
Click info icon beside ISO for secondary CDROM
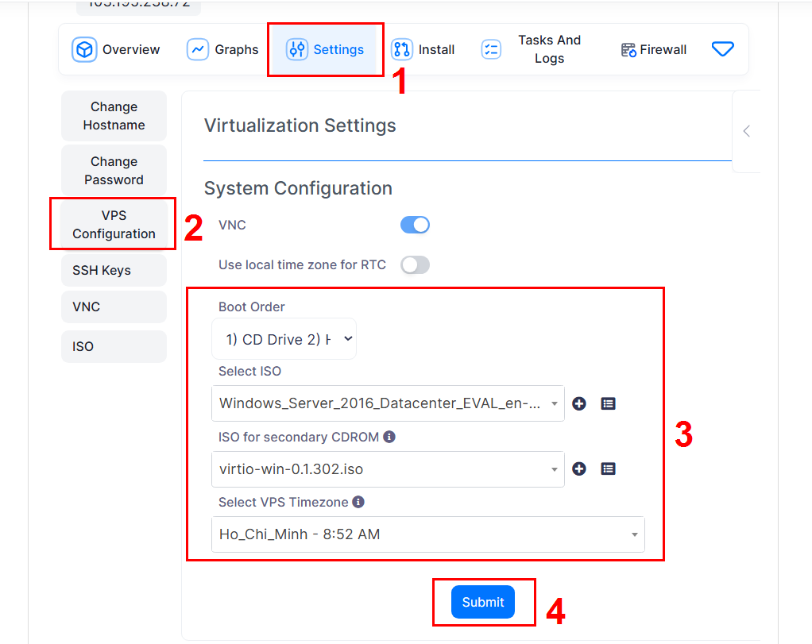[389, 437]
